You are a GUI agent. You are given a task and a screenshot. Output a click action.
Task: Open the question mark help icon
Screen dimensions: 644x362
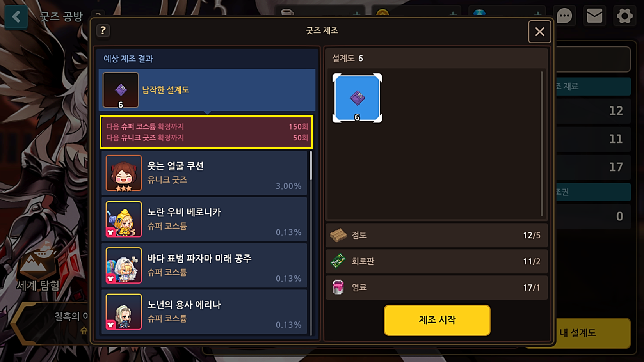tap(103, 30)
